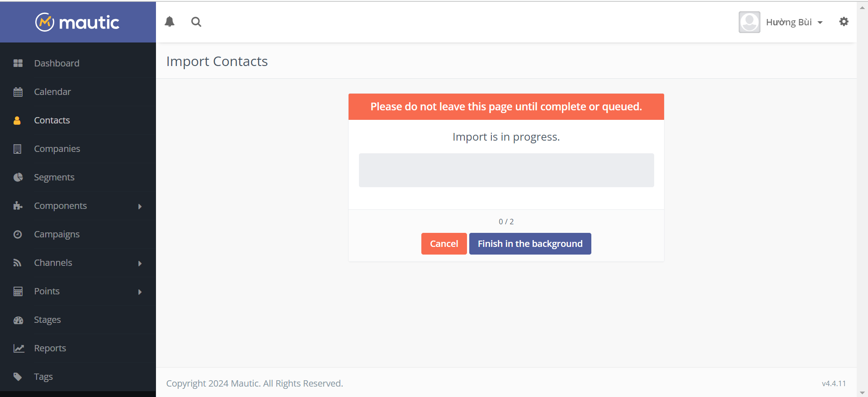Screen dimensions: 868x397
Task: Expand the Points submenu arrow
Action: point(140,292)
